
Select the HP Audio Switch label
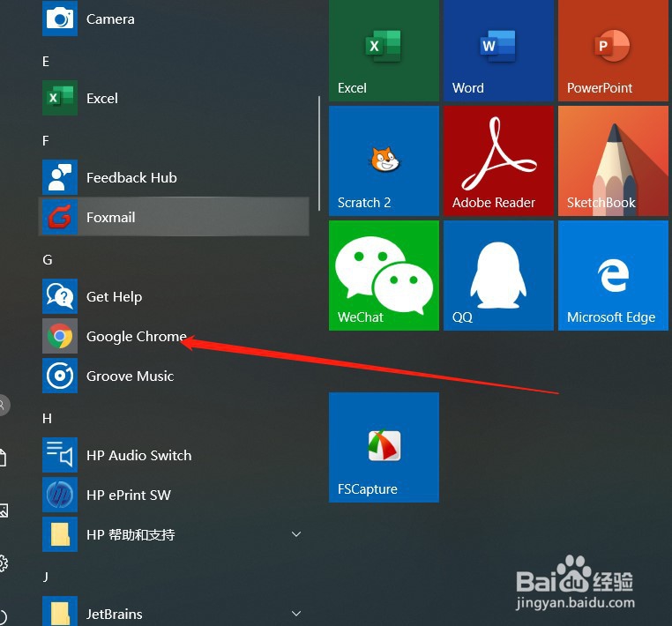pyautogui.click(x=138, y=456)
